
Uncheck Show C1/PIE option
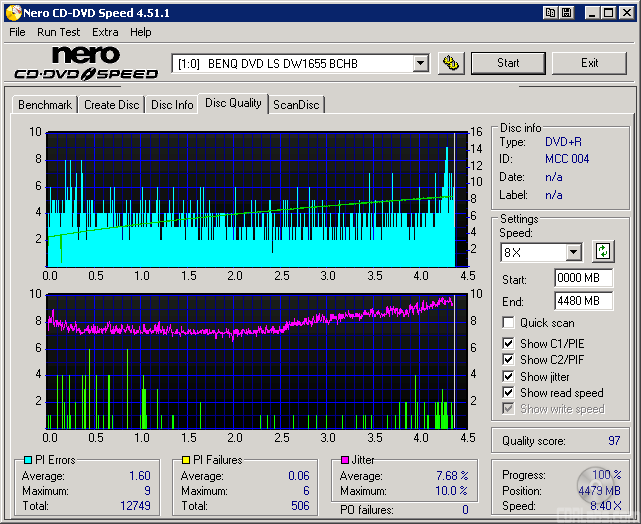(x=509, y=344)
